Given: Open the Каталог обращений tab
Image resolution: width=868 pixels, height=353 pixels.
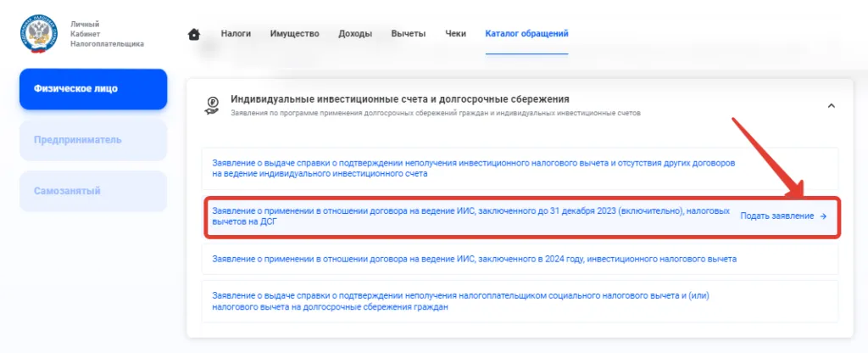Looking at the screenshot, I should [x=527, y=34].
